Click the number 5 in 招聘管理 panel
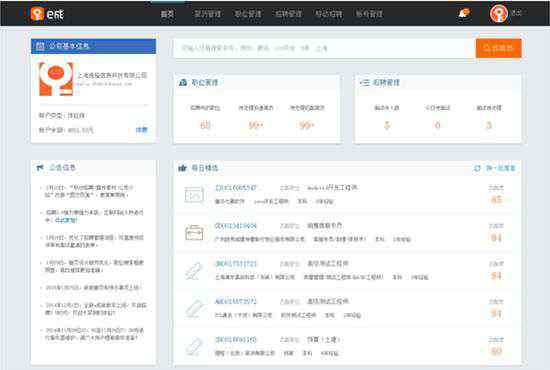The height and width of the screenshot is (370, 550). click(387, 125)
